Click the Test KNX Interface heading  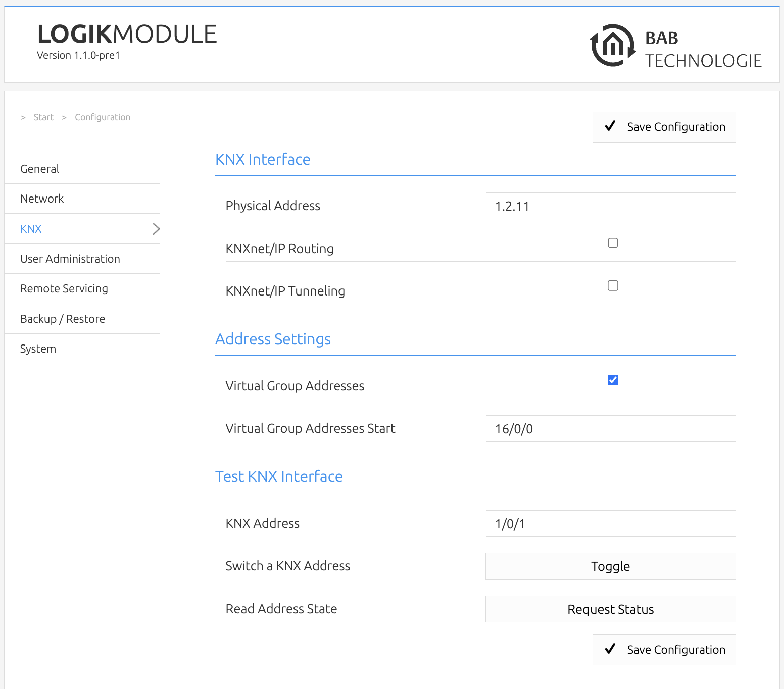point(279,477)
